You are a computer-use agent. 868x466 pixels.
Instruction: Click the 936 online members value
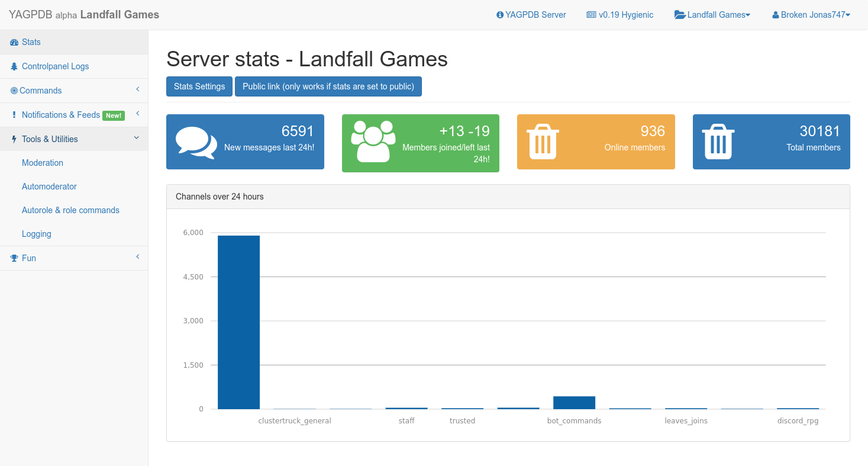coord(653,131)
